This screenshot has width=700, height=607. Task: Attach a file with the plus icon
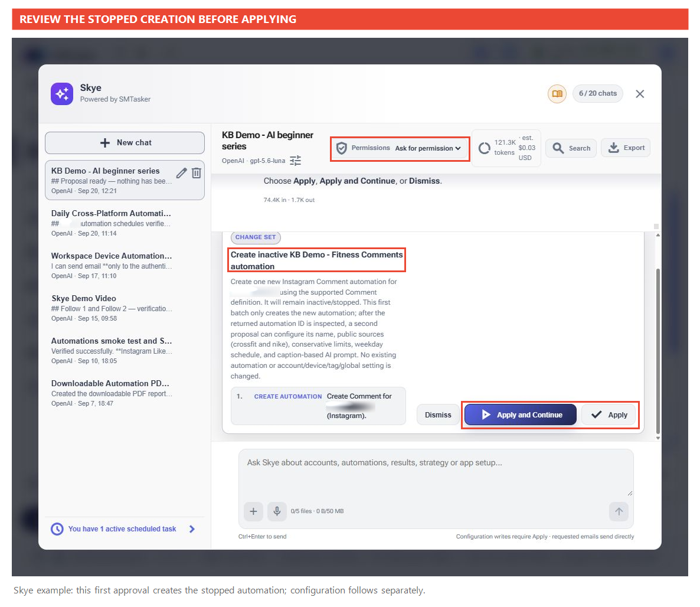coord(253,511)
